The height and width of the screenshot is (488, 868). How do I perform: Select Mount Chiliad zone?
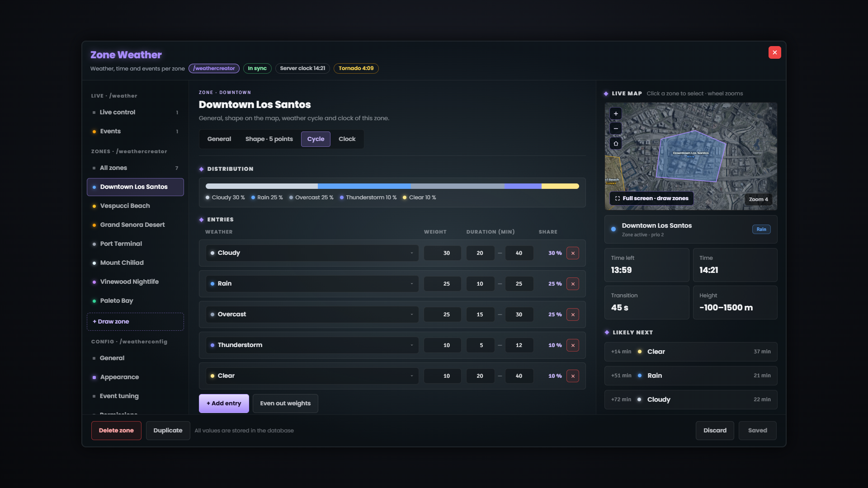pos(135,263)
